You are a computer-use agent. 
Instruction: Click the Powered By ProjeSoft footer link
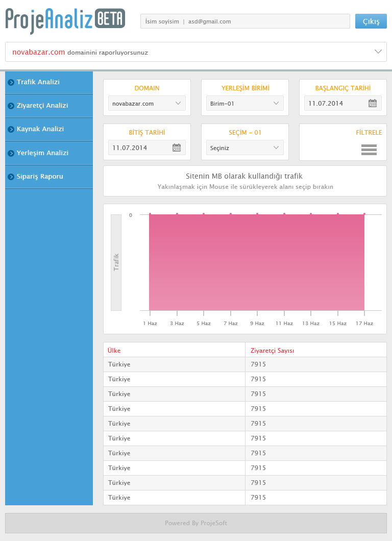coord(196,523)
